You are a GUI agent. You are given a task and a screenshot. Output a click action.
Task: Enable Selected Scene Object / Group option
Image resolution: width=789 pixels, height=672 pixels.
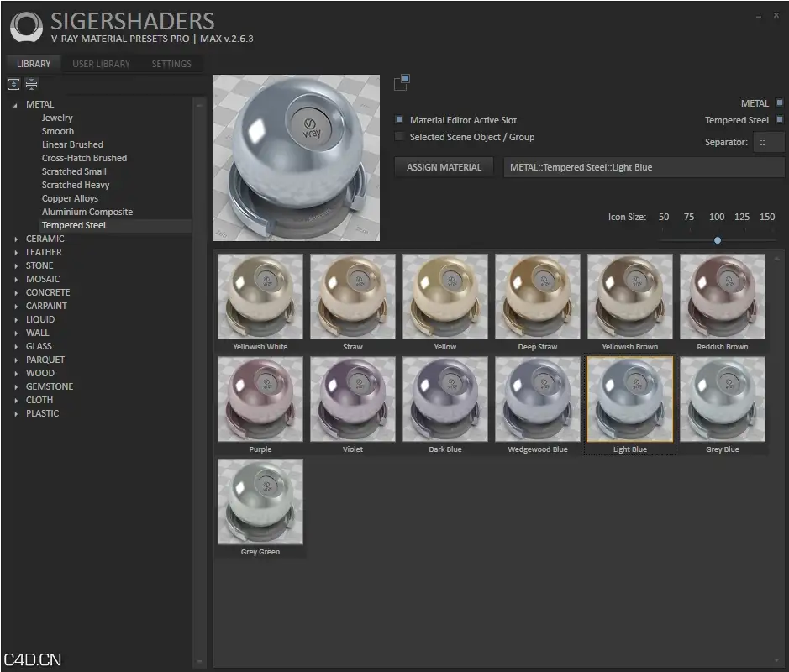pos(399,136)
